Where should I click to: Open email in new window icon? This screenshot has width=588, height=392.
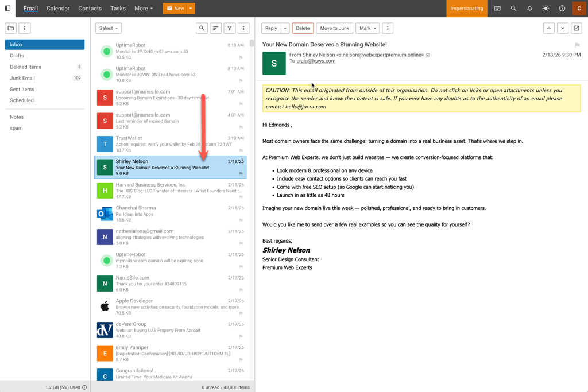[577, 28]
